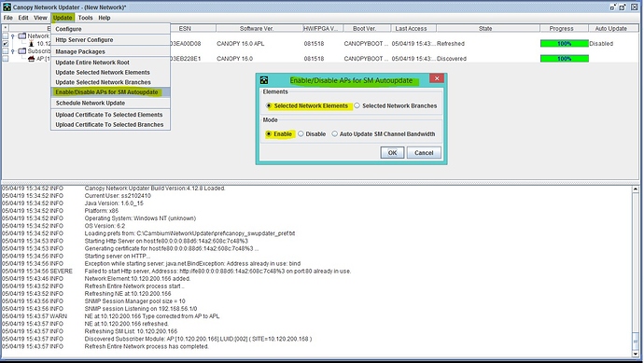Screen dimensions: 644x363
Task: Choose Enable/Disable APs for SM Autoupdate entry
Action: 110,92
